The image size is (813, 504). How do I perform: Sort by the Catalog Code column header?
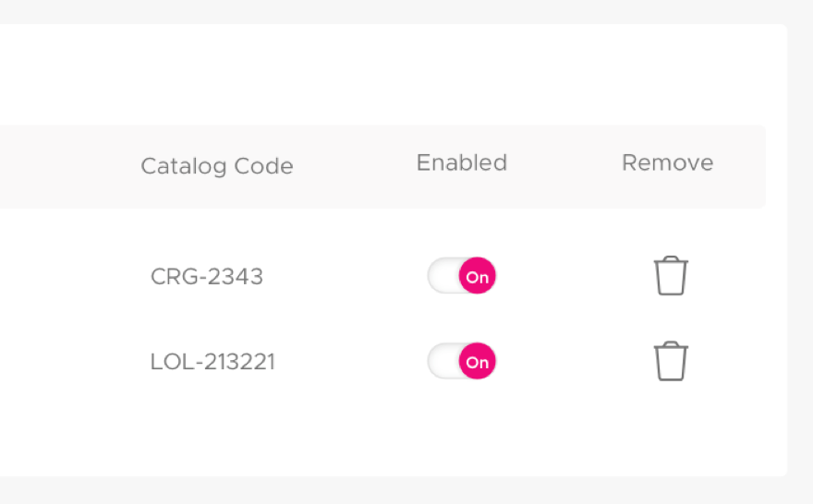(217, 166)
